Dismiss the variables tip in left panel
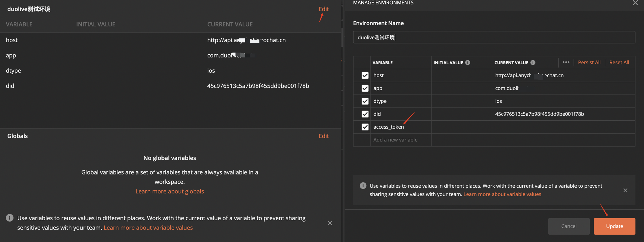 pos(330,223)
